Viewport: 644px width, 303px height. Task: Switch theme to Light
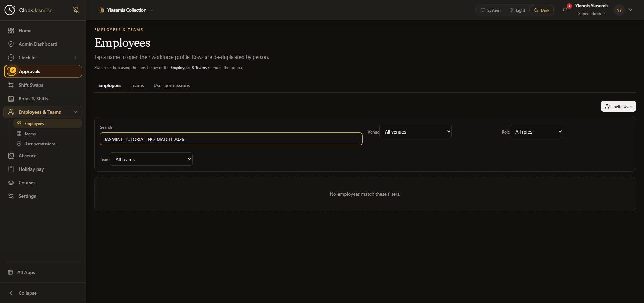[517, 10]
